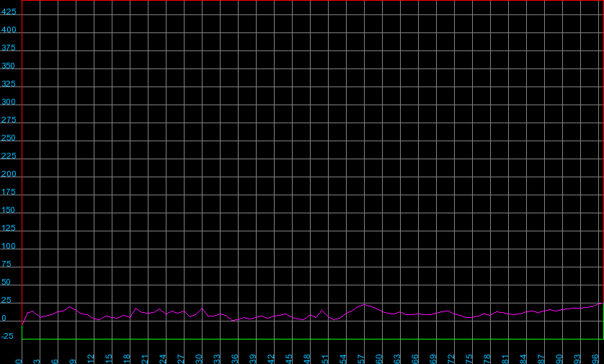This screenshot has width=604, height=364.
Task: Pick the x-axis value 72
Action: pos(451,359)
